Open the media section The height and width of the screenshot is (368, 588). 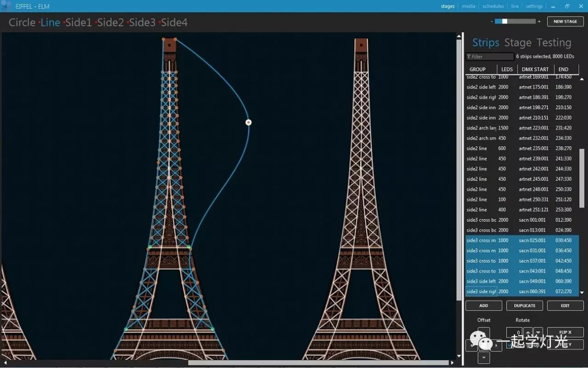[x=469, y=6]
